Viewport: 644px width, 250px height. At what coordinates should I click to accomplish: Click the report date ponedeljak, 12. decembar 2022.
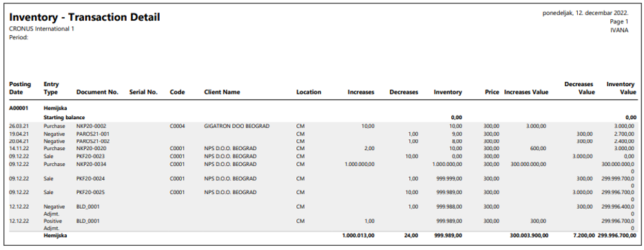coord(585,14)
